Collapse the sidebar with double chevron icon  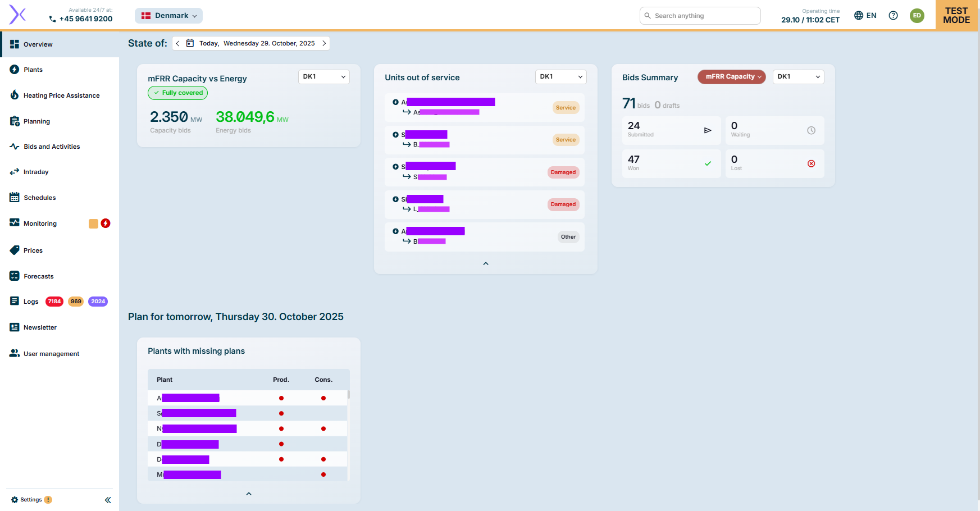pos(108,500)
